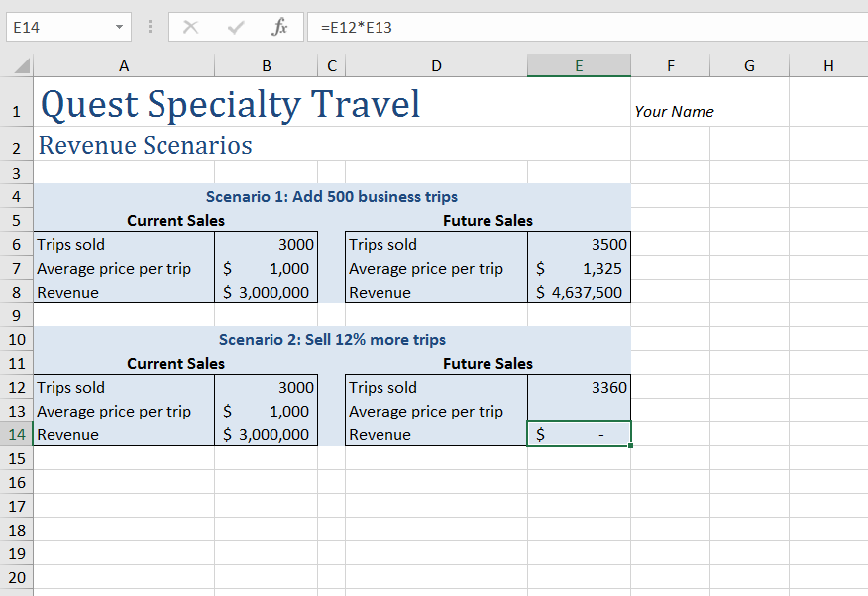
Task: Select row 20 header
Action: [x=17, y=577]
